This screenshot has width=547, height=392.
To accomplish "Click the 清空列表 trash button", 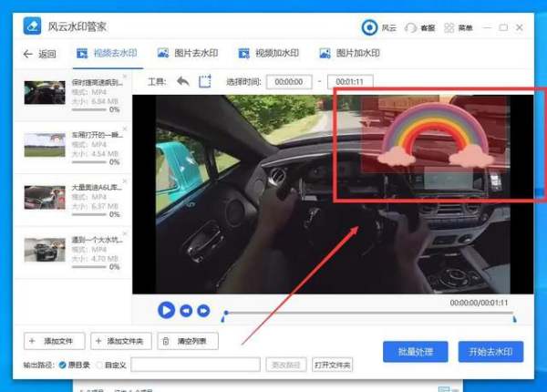I will pos(188,342).
